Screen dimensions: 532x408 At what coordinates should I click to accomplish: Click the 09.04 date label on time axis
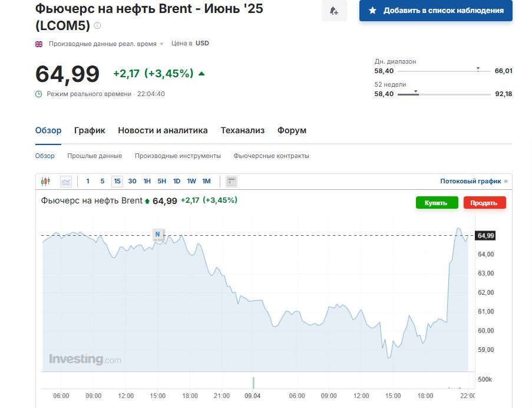(x=252, y=396)
